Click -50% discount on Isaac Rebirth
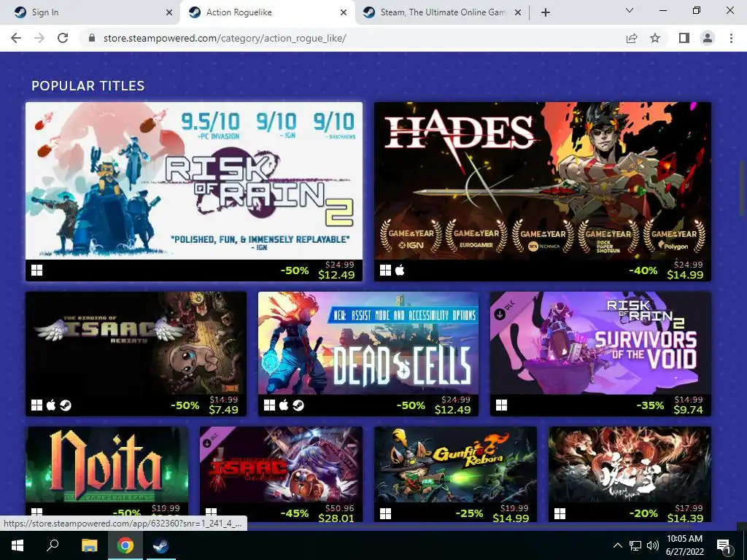Viewport: 747px width, 560px height. [185, 405]
